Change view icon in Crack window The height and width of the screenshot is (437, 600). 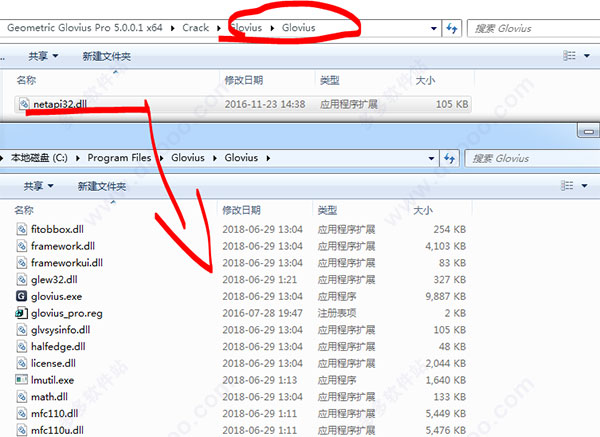pyautogui.click(x=569, y=56)
